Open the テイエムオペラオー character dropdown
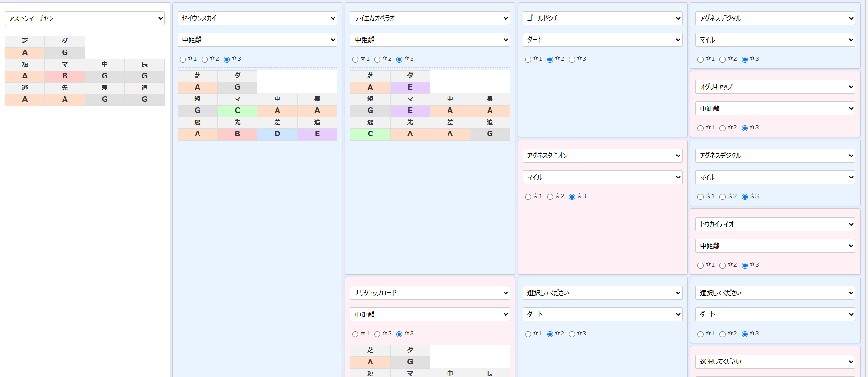 (x=430, y=18)
